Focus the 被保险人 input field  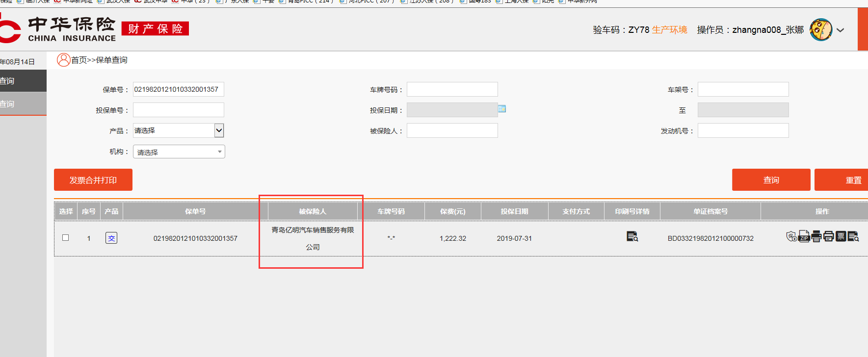tap(452, 130)
